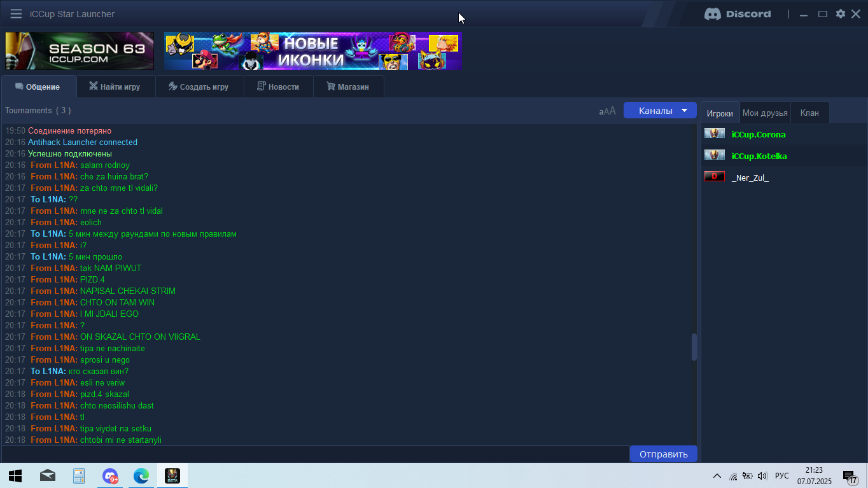The height and width of the screenshot is (488, 868).
Task: Switch keyboard language via РУС indicator
Action: tap(782, 476)
